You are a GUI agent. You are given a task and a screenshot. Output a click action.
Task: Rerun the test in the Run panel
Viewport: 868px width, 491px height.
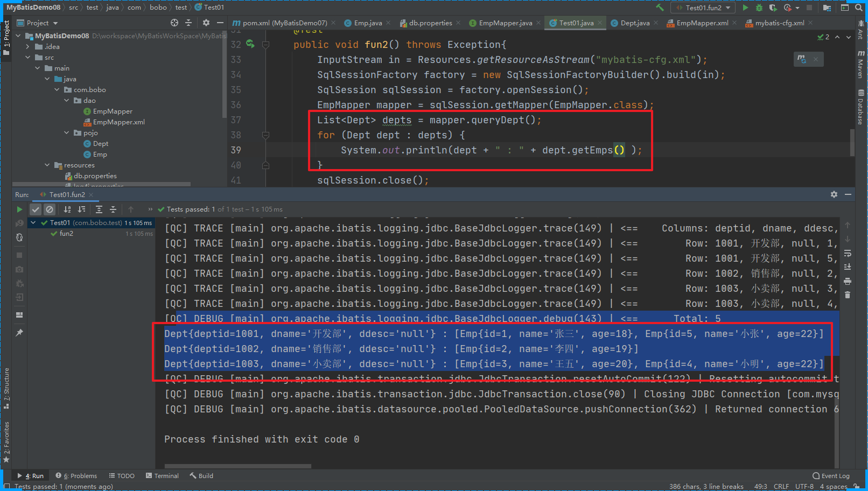click(x=19, y=209)
